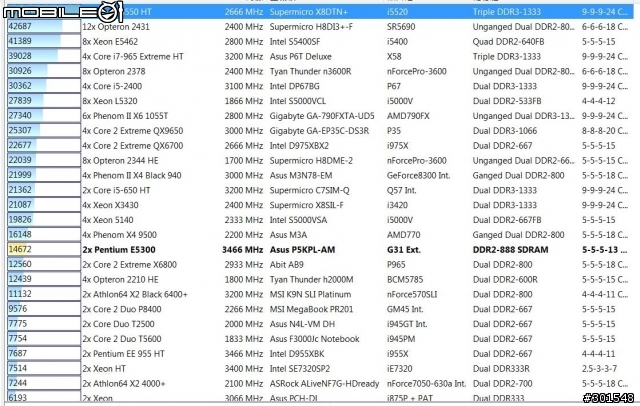This screenshot has width=640, height=406.
Task: Click the highlighted 14672 score bar
Action: (44, 249)
